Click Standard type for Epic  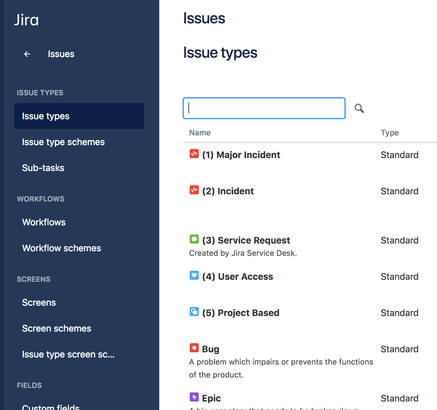click(x=400, y=398)
